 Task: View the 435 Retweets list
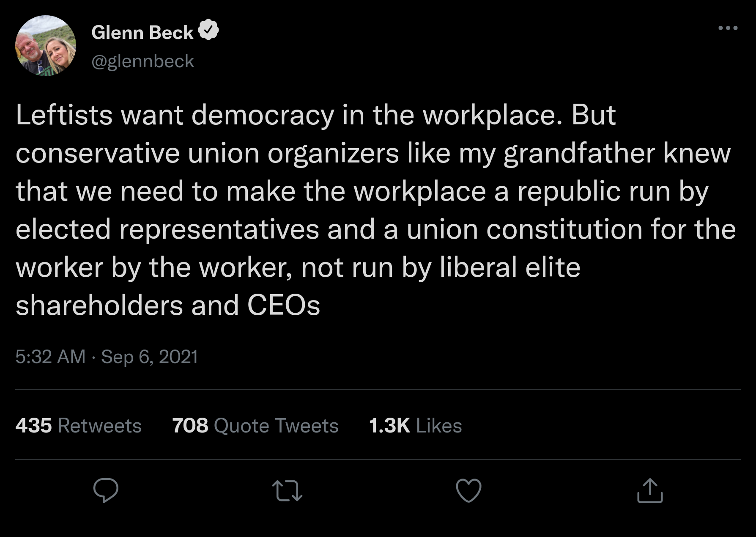coord(79,425)
